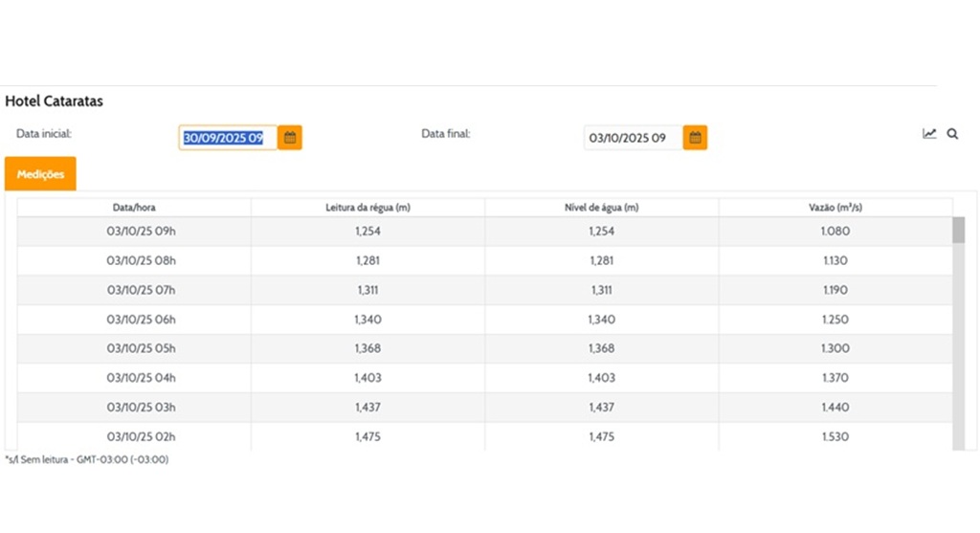980x533 pixels.
Task: Select the 03/10/25 09h date cell
Action: (141, 232)
